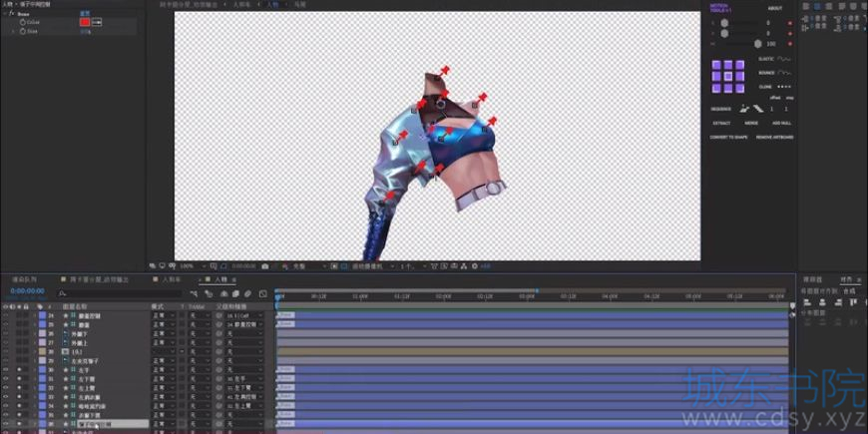Click the current-time indicator on ruler

[277, 297]
